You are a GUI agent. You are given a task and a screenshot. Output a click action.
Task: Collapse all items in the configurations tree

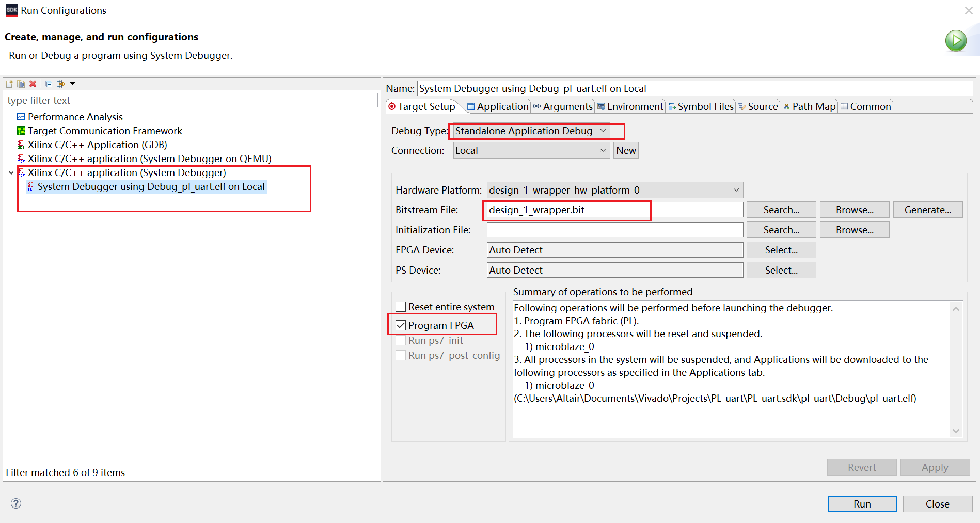(x=48, y=83)
